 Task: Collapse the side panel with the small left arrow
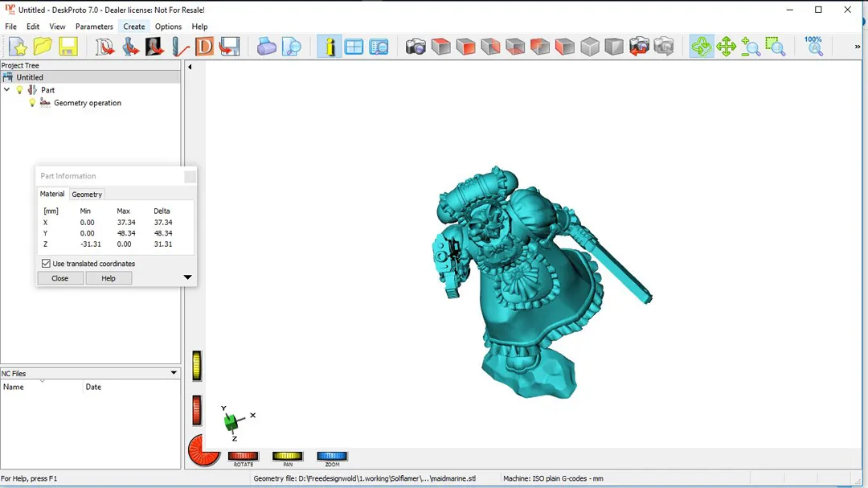point(190,67)
